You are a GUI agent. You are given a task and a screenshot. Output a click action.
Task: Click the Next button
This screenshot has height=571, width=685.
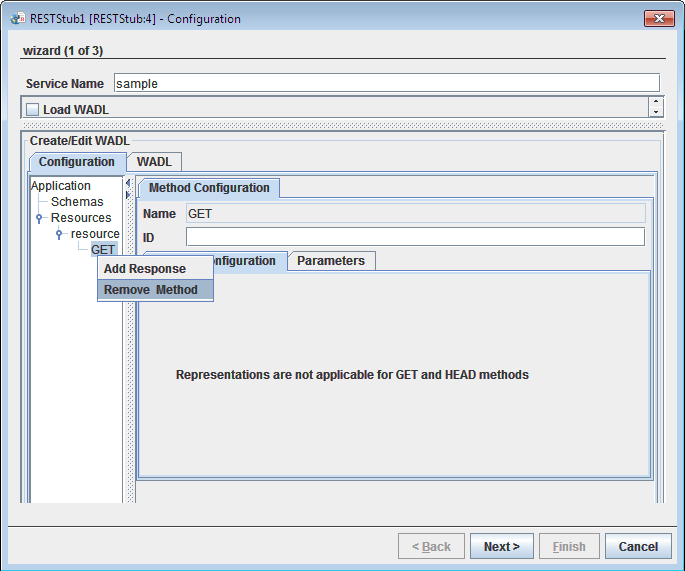tap(501, 547)
